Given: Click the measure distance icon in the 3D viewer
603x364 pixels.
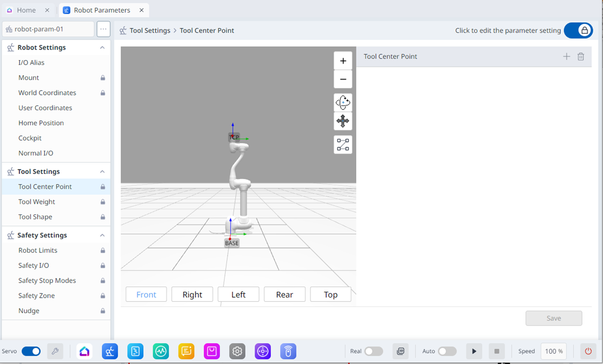Looking at the screenshot, I should tap(343, 144).
